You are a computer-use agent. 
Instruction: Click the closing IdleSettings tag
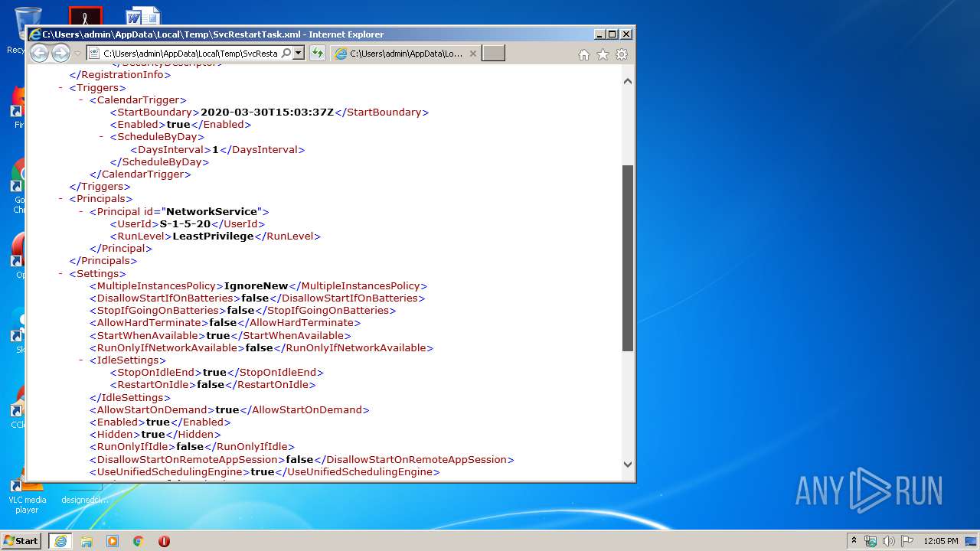[130, 398]
